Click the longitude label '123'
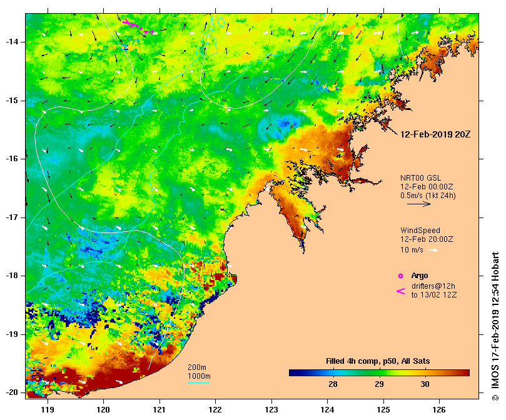The image size is (506, 420). 271,409
